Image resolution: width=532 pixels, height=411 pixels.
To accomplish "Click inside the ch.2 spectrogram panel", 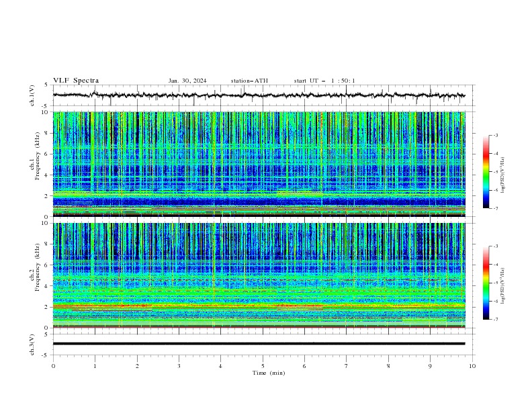I will (x=259, y=275).
